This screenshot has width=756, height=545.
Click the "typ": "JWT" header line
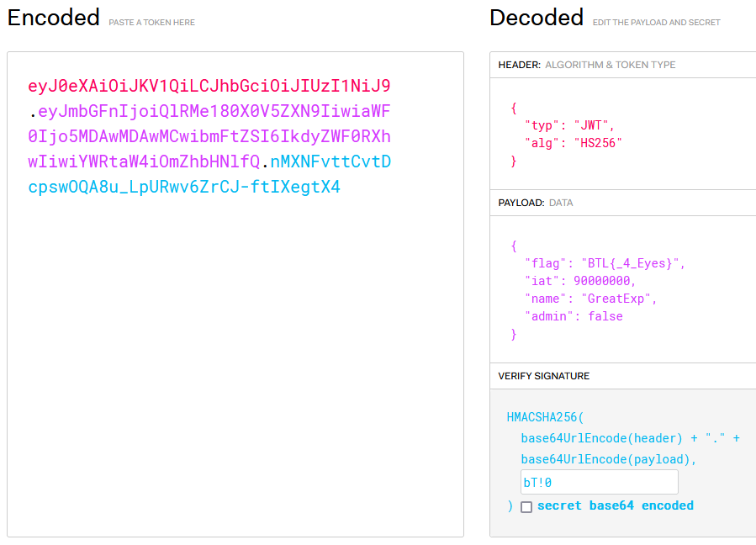569,125
